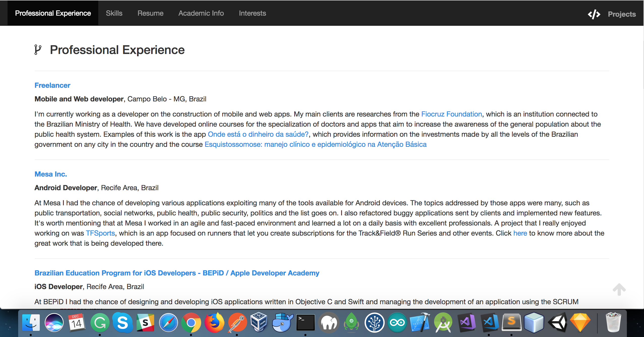The height and width of the screenshot is (337, 644).
Task: Go to the Interests nav item
Action: 252,13
